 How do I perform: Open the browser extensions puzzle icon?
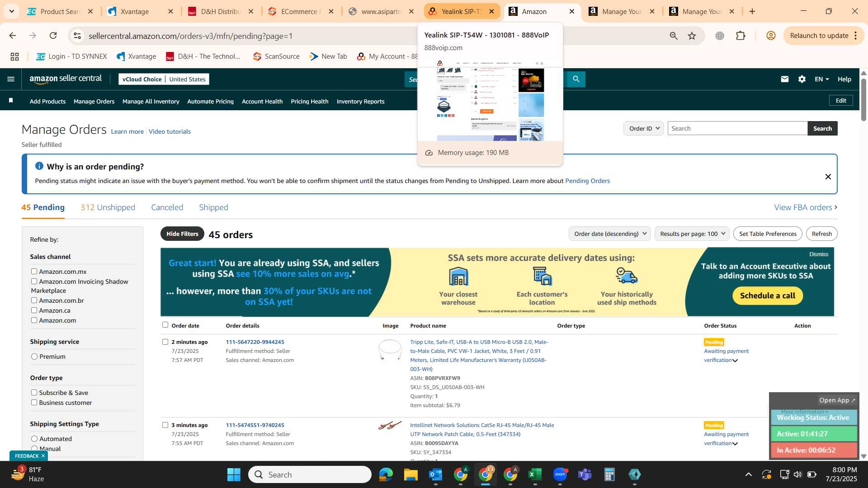741,36
